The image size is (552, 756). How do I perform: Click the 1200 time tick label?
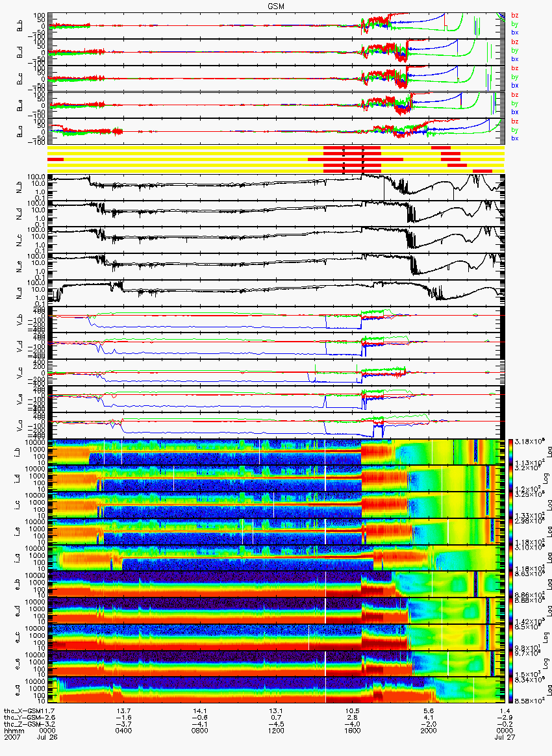pyautogui.click(x=276, y=731)
